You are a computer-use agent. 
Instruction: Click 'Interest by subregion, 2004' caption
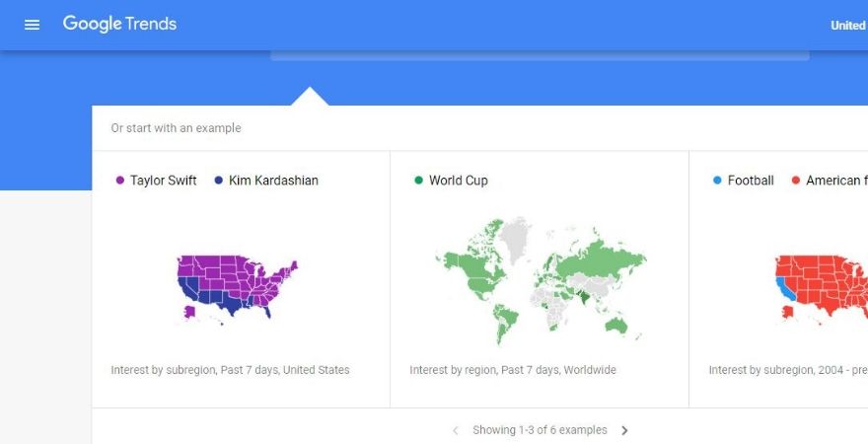coord(788,370)
